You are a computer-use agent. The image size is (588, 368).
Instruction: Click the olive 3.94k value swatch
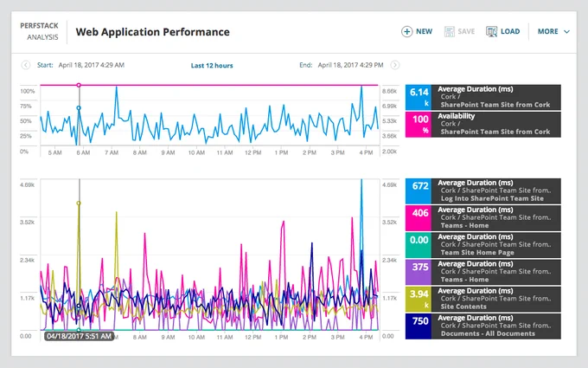[x=419, y=300]
